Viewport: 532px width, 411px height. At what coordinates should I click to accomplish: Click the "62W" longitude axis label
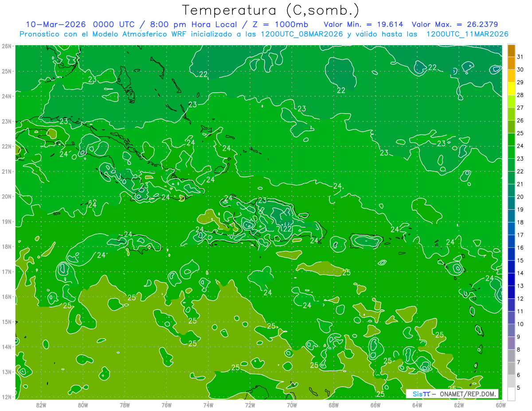pyautogui.click(x=459, y=404)
